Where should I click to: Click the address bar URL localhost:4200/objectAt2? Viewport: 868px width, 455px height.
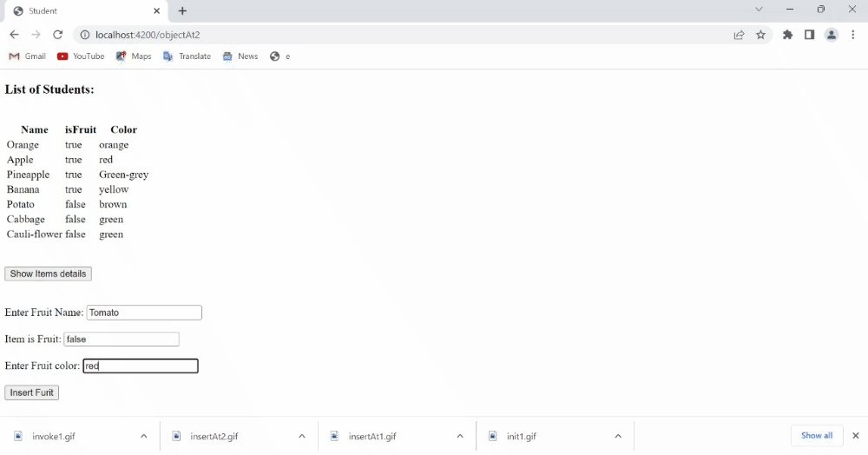click(148, 35)
